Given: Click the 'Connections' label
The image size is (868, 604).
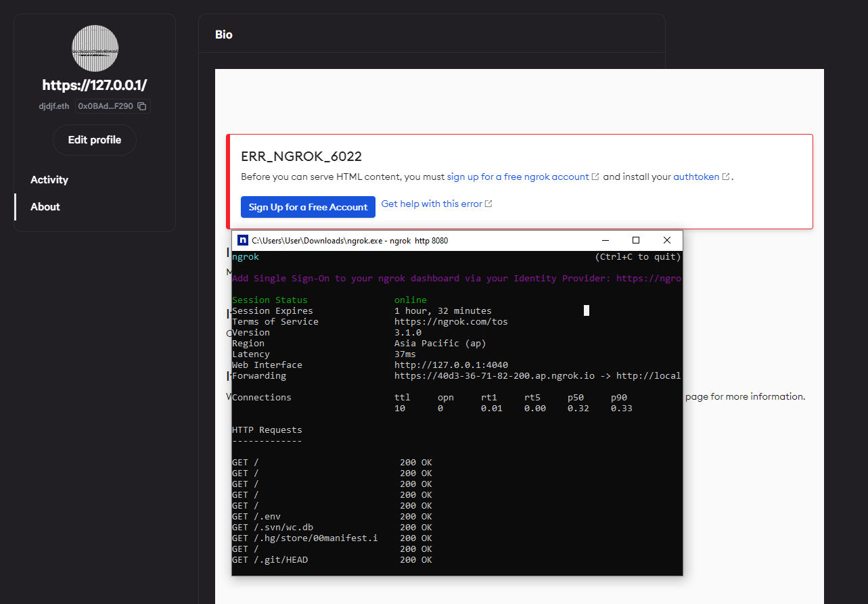Looking at the screenshot, I should tap(262, 397).
